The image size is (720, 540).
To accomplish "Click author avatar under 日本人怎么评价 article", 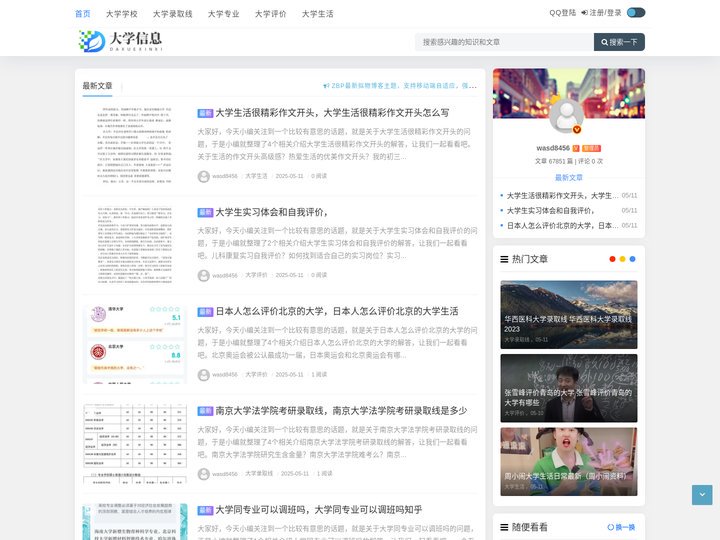I will (203, 375).
